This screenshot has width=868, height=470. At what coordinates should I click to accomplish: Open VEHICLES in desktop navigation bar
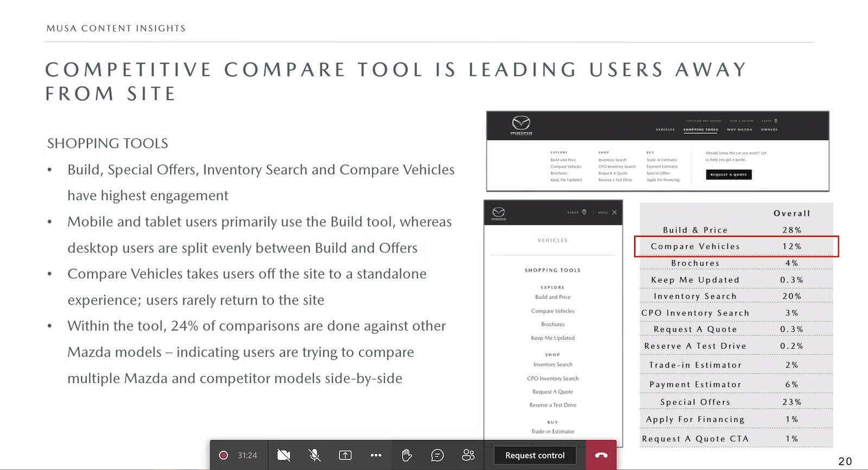tap(665, 130)
